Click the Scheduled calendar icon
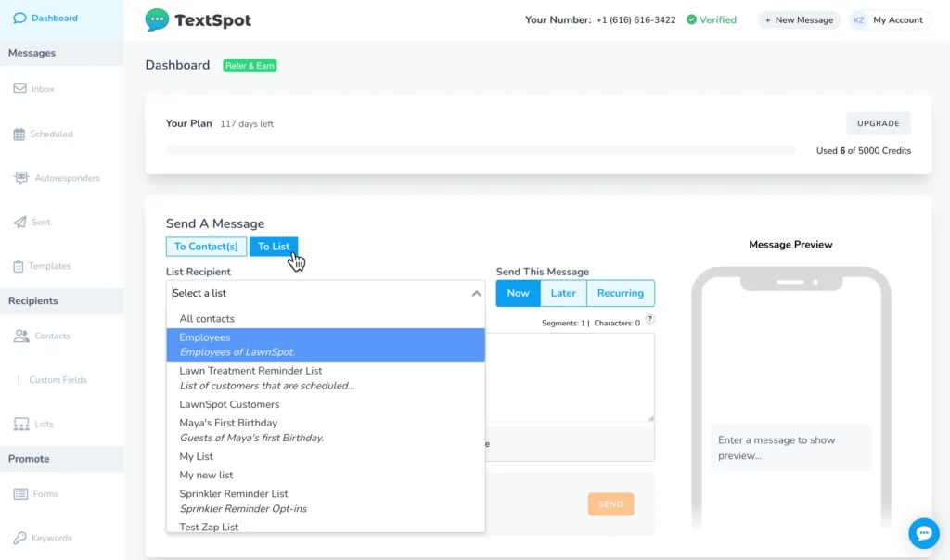The width and height of the screenshot is (950, 560). coord(19,134)
